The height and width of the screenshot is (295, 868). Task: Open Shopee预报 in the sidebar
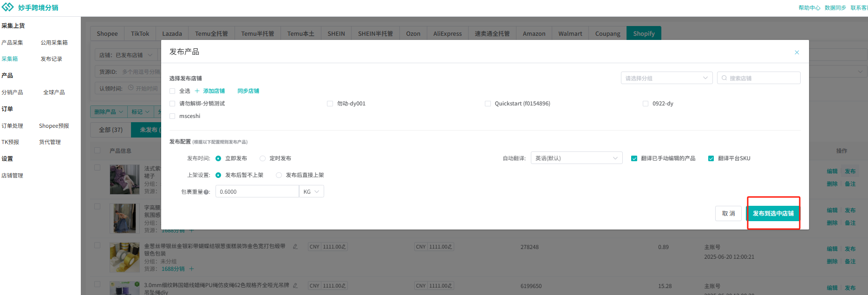point(54,126)
